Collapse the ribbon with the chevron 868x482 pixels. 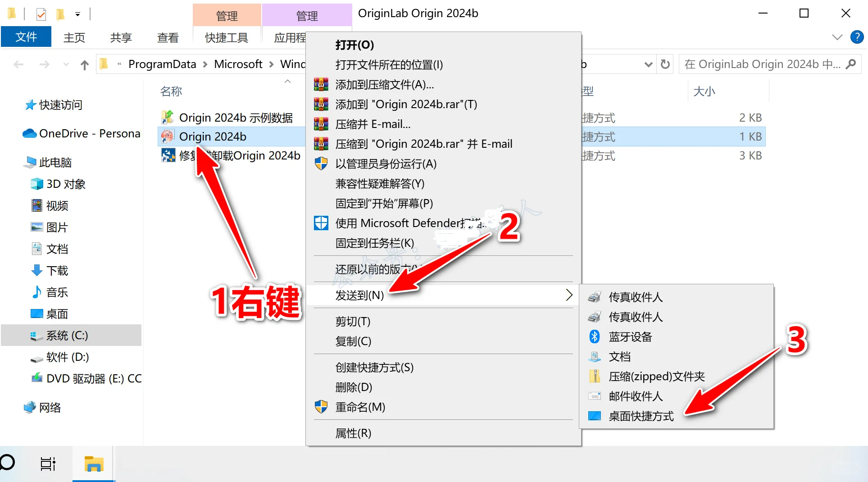(x=837, y=37)
